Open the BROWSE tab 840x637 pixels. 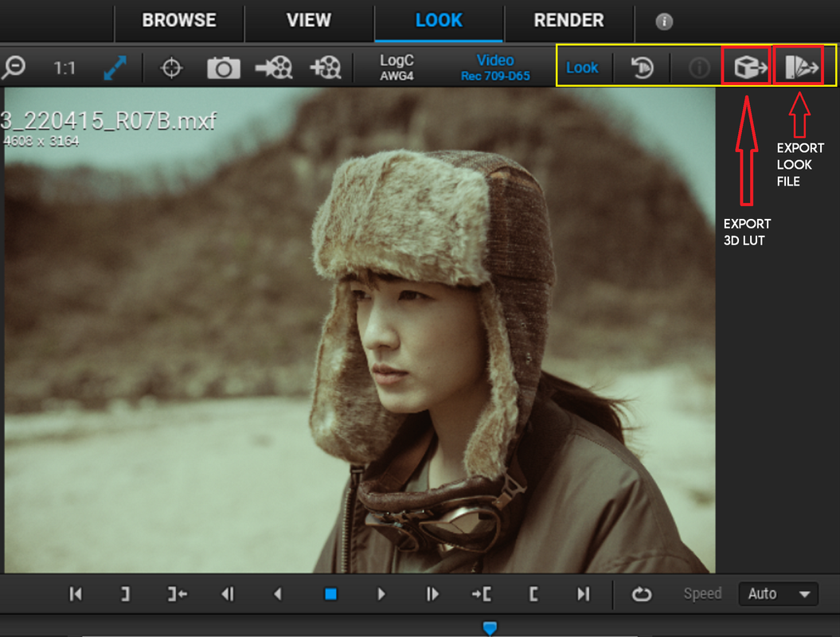coord(179,21)
